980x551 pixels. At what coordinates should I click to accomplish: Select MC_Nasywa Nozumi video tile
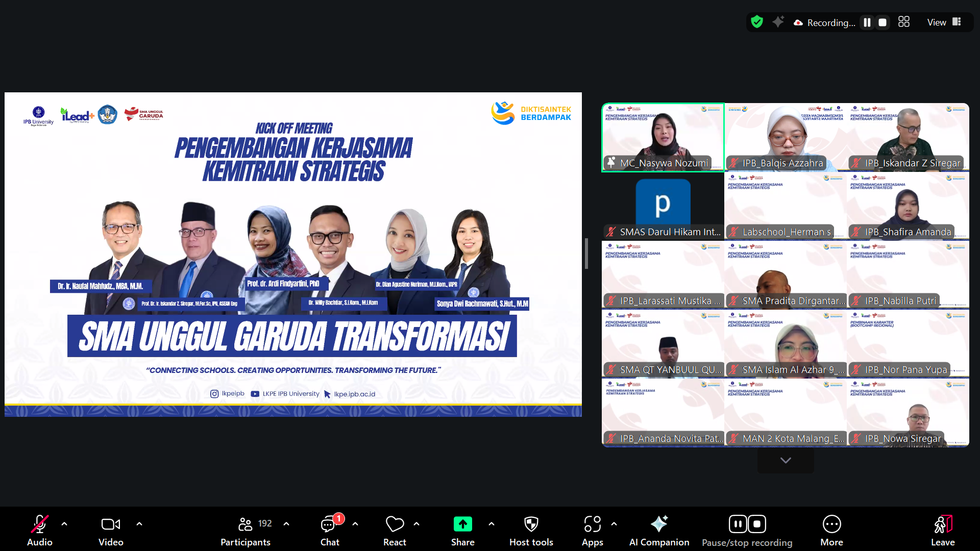(663, 138)
